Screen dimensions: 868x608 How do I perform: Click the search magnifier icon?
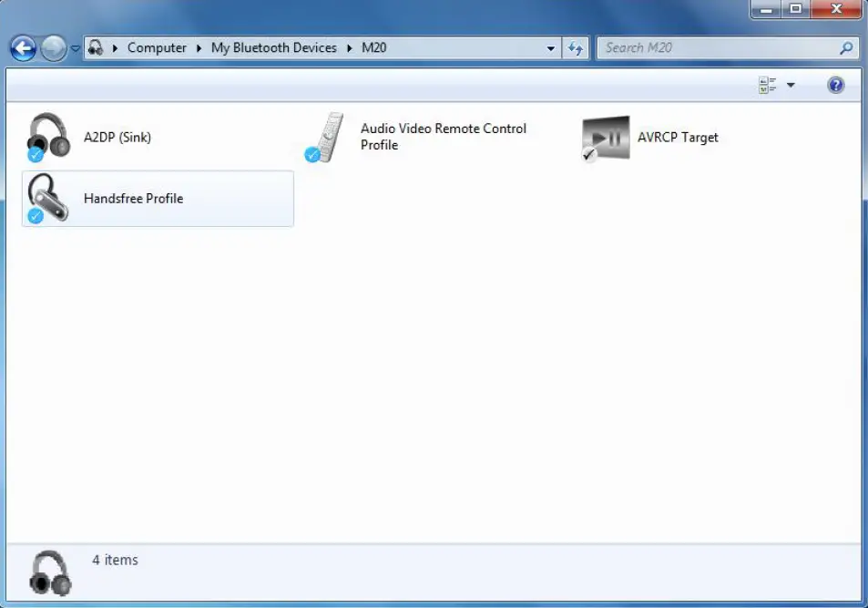coord(846,48)
